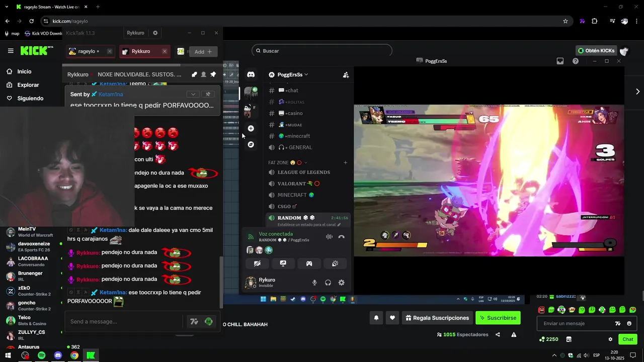This screenshot has height=362, width=644.
Task: Open emote picker in Kick chat input
Action: click(x=629, y=323)
